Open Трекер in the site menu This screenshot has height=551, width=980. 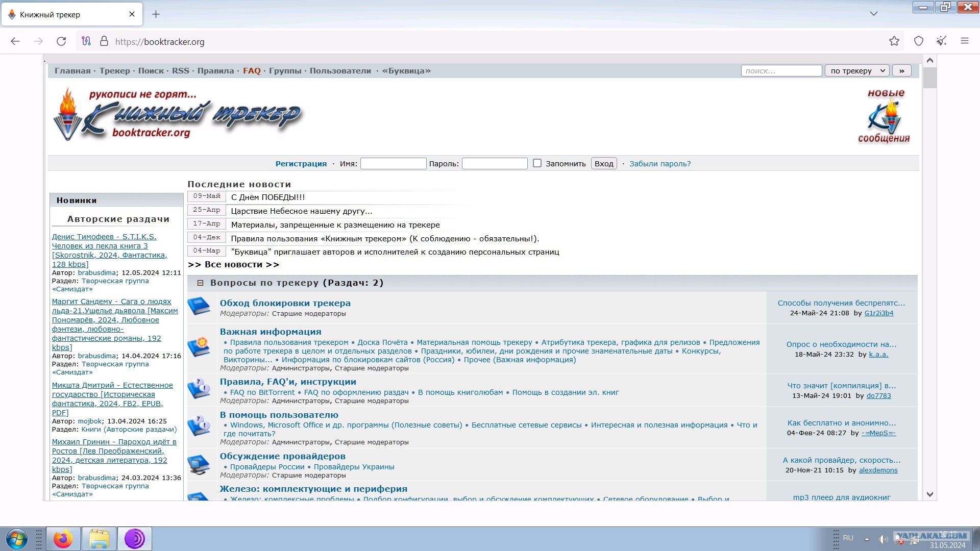pyautogui.click(x=115, y=71)
